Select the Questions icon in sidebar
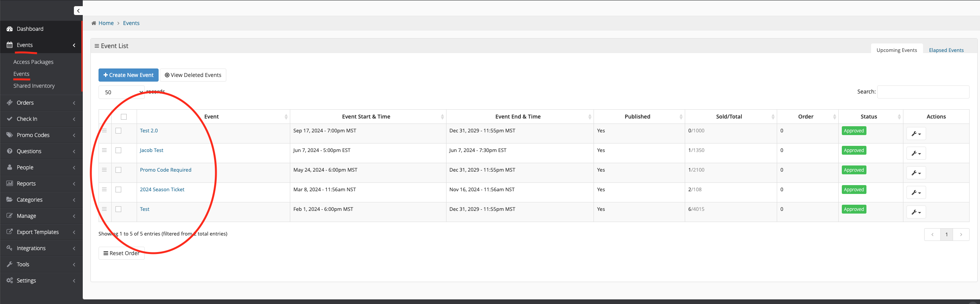 click(x=10, y=151)
